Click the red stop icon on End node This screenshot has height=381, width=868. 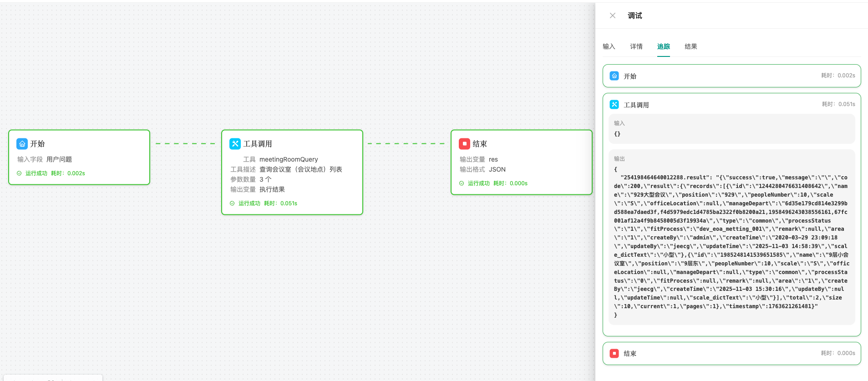point(464,144)
